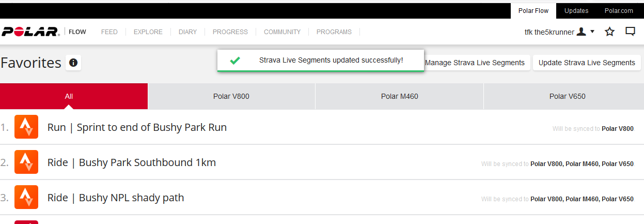Screen dimensions: 644x224
Task: Click Manage Strava Live Segments button
Action: point(475,63)
